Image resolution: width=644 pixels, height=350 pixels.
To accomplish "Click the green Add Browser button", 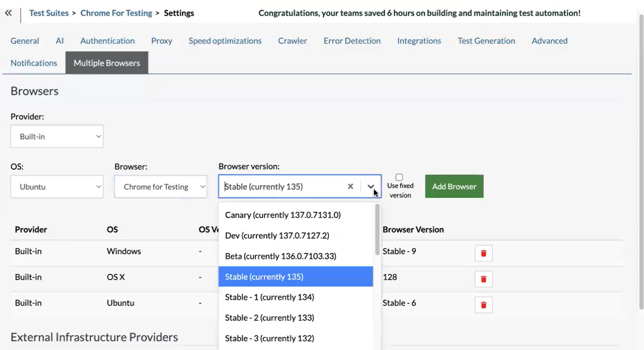I will pos(454,186).
